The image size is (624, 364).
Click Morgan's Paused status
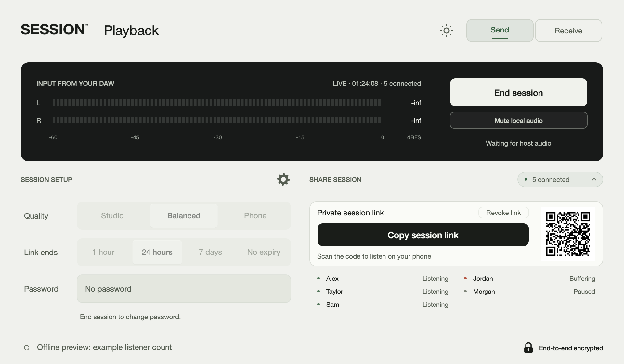pos(584,292)
